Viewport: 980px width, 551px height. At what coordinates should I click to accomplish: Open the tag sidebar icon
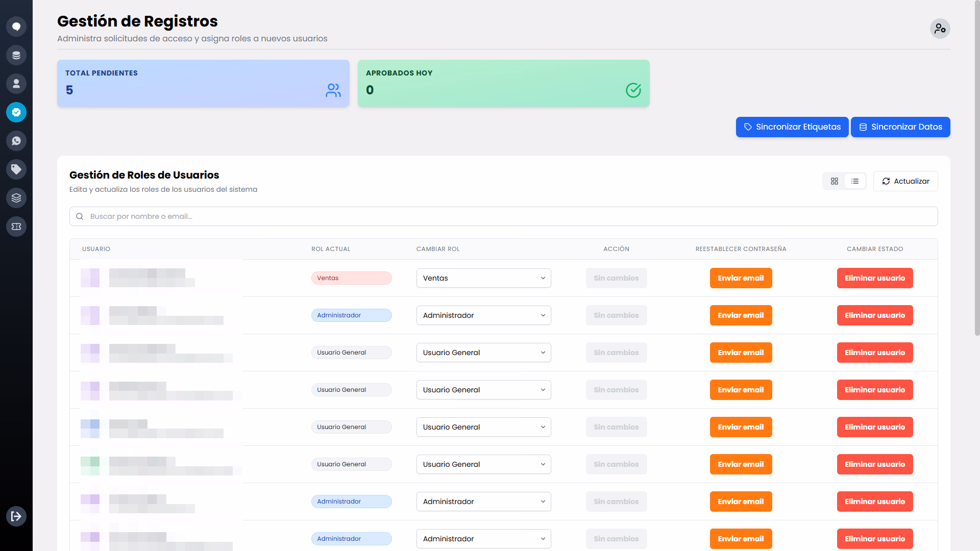16,169
